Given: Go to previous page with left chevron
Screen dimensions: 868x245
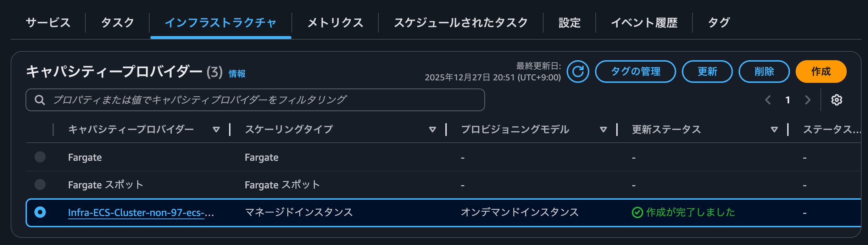Looking at the screenshot, I should pyautogui.click(x=768, y=100).
